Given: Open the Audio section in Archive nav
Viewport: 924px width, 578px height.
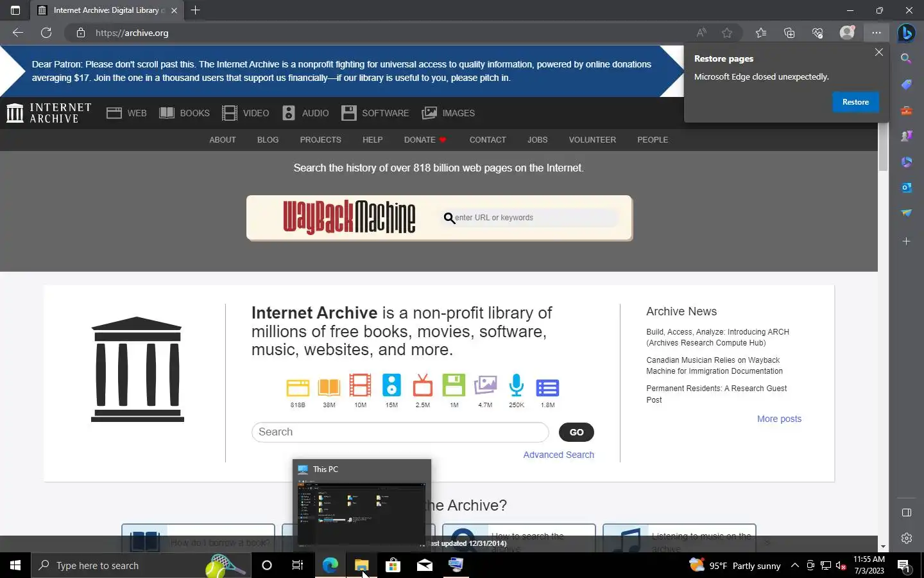Looking at the screenshot, I should (305, 113).
